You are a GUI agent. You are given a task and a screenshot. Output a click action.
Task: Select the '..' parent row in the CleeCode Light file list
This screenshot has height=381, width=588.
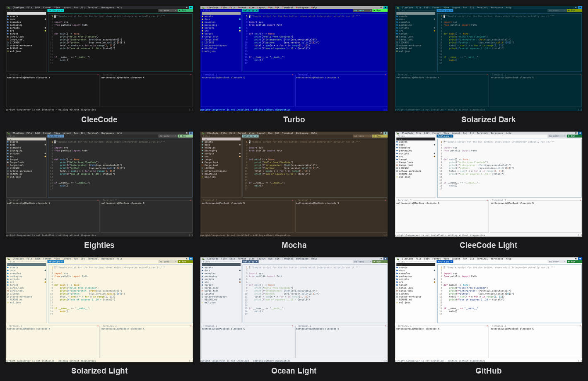click(416, 139)
